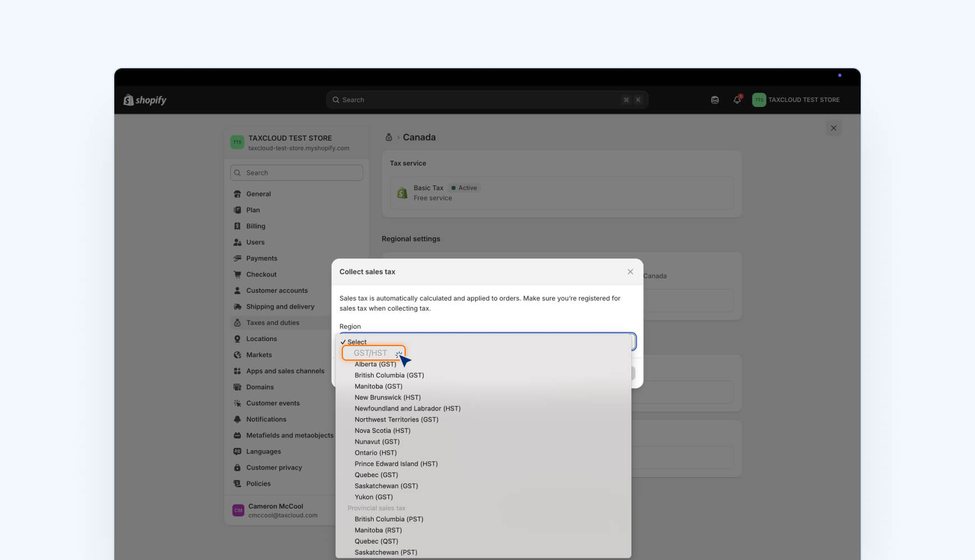Open the notifications bell icon
The width and height of the screenshot is (975, 560).
(x=737, y=100)
